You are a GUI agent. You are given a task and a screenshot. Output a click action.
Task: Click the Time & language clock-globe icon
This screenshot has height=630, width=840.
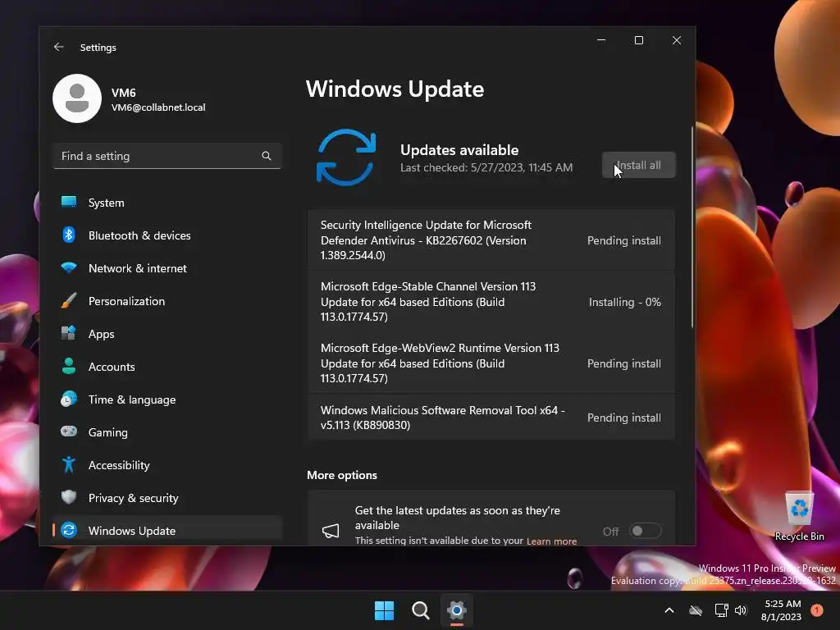(69, 399)
